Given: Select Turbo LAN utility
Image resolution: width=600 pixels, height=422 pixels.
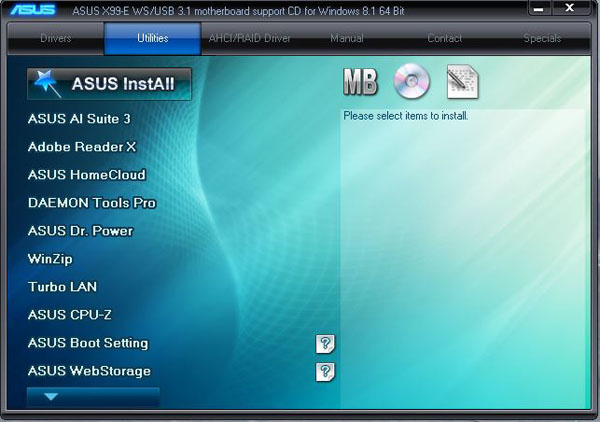Looking at the screenshot, I should click(x=62, y=287).
